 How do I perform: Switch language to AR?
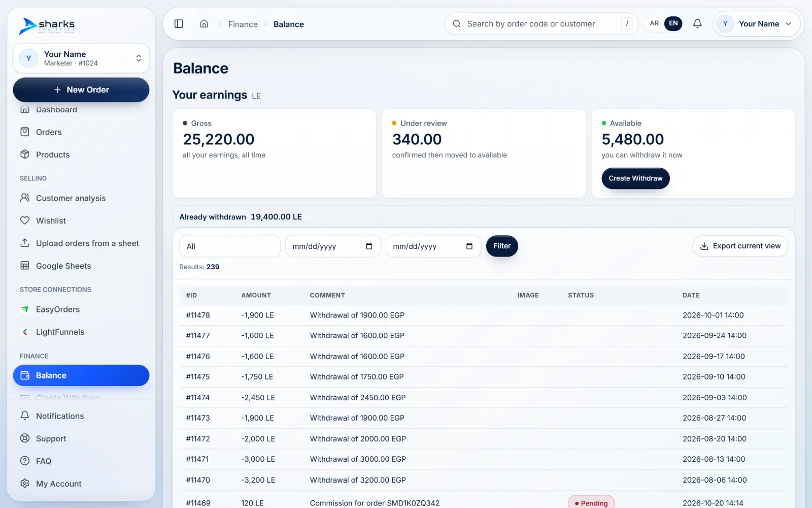(x=654, y=23)
